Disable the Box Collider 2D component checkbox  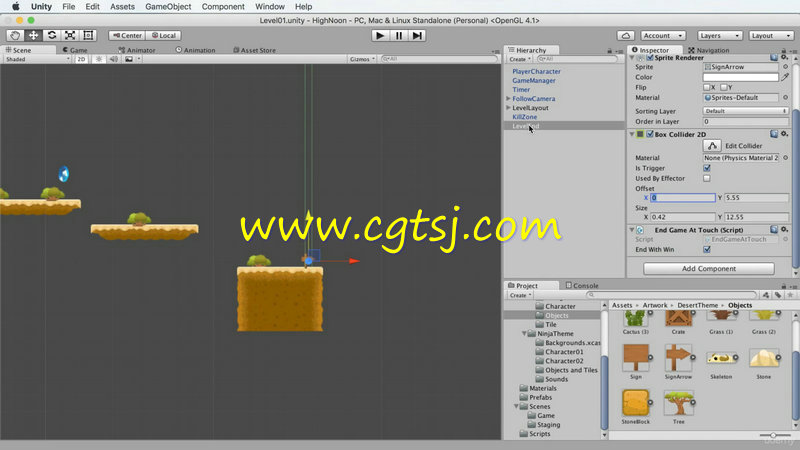pyautogui.click(x=650, y=134)
